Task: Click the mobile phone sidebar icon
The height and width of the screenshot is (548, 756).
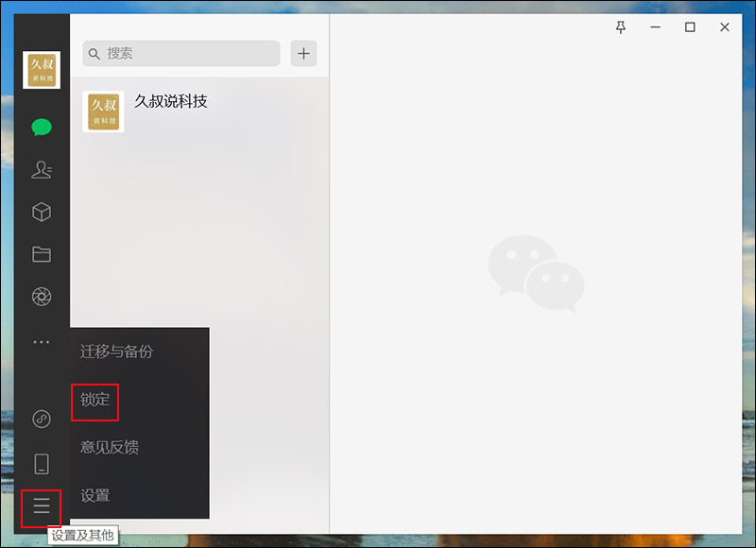Action: tap(41, 461)
